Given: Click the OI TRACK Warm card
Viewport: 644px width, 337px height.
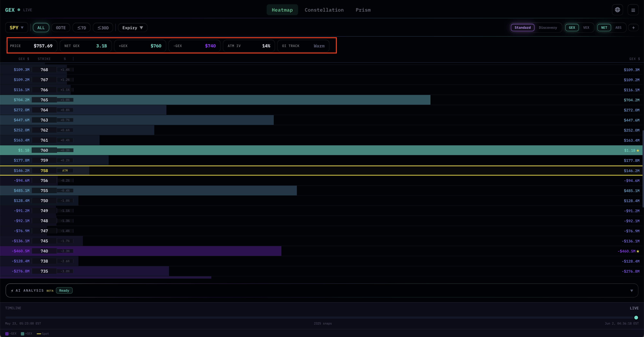Looking at the screenshot, I should 303,46.
